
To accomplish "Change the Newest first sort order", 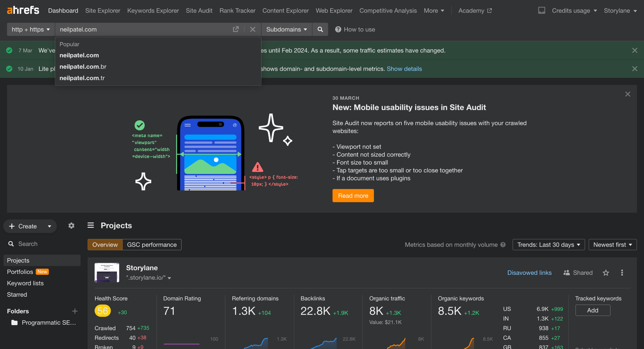I will (613, 245).
